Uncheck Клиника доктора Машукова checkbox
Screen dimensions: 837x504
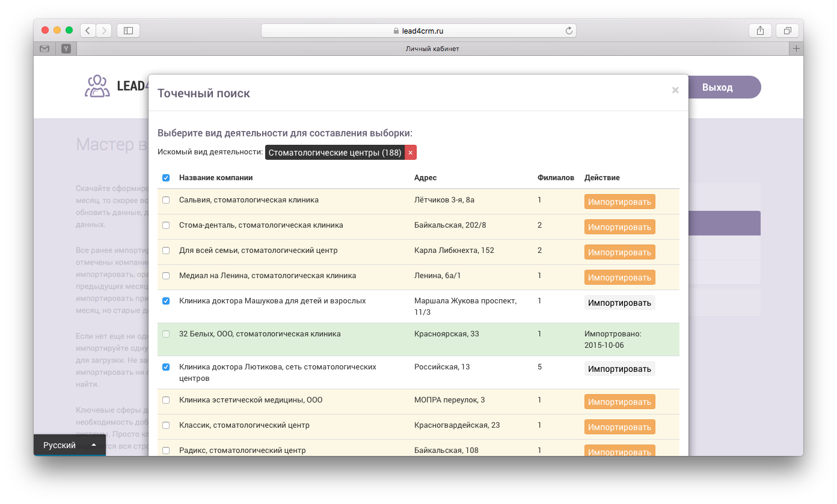coord(166,301)
